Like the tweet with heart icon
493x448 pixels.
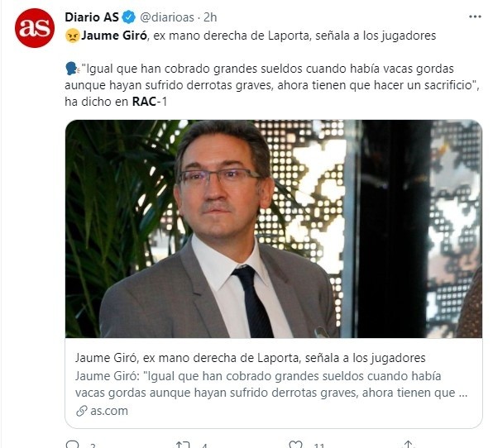click(x=295, y=444)
